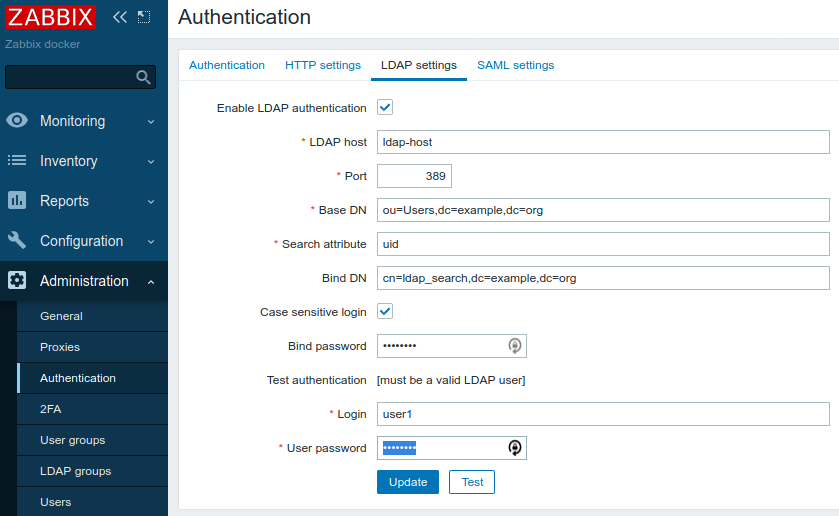
Task: Click the Search attribute field
Action: pos(603,244)
